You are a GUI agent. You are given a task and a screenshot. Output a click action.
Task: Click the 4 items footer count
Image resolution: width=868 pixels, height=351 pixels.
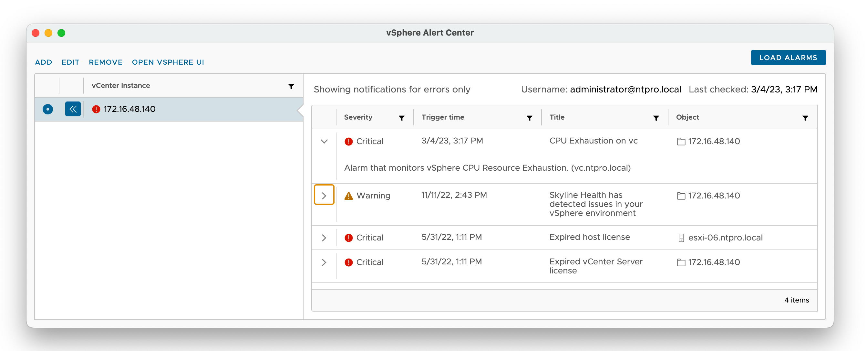[x=796, y=300]
